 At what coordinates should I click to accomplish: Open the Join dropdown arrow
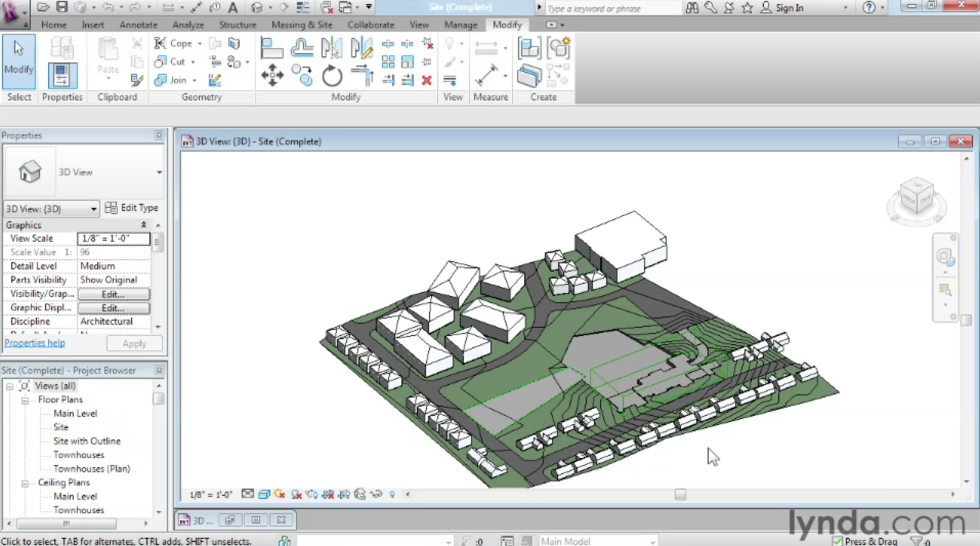(x=195, y=80)
